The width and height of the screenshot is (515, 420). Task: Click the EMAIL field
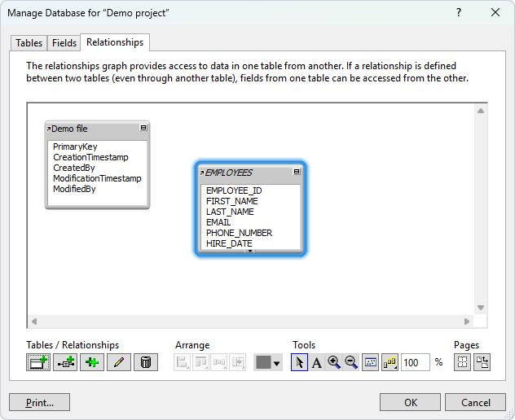(x=218, y=222)
